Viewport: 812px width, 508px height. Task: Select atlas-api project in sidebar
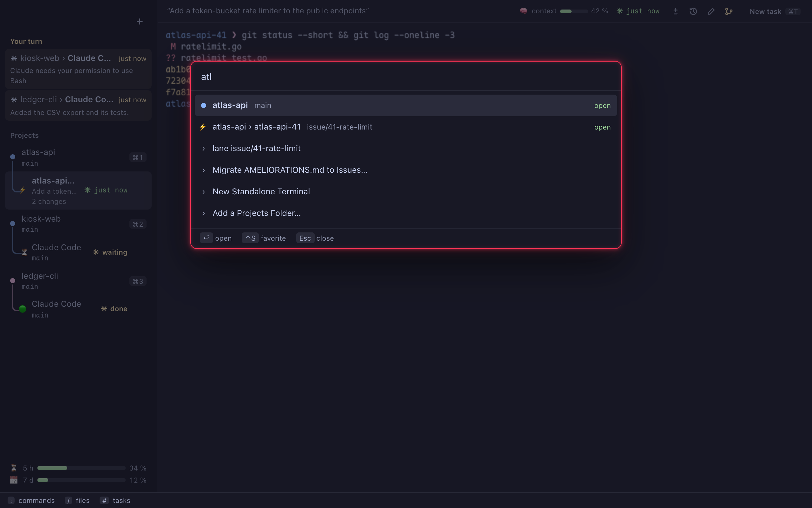click(x=78, y=157)
